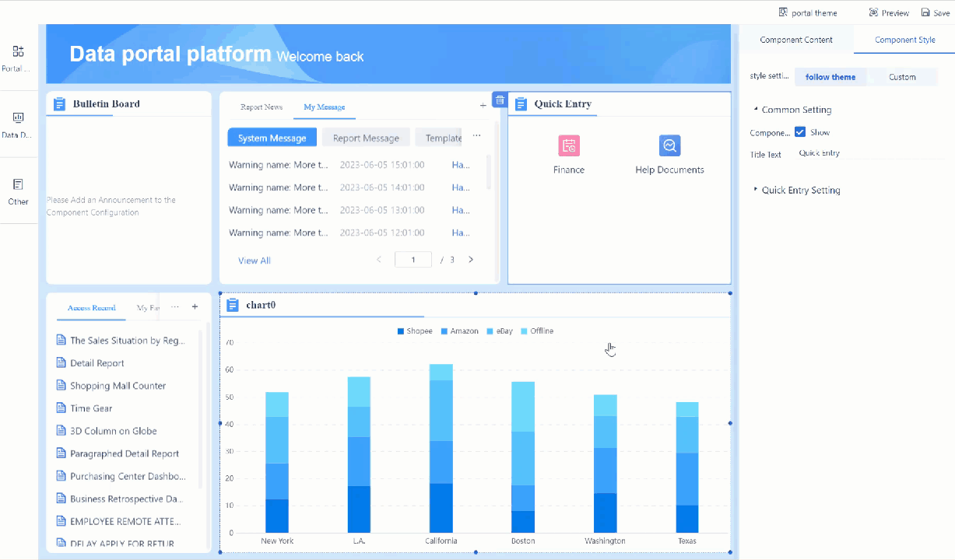Switch to the Report News tab
The image size is (955, 560).
click(x=261, y=107)
